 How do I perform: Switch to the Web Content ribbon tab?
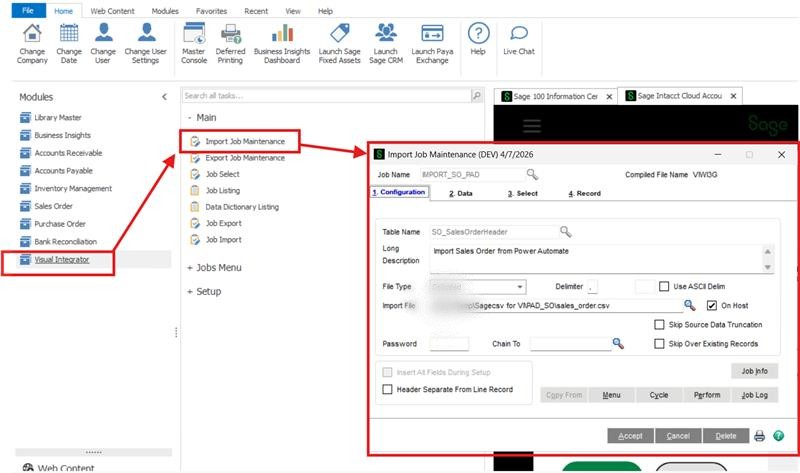tap(112, 11)
